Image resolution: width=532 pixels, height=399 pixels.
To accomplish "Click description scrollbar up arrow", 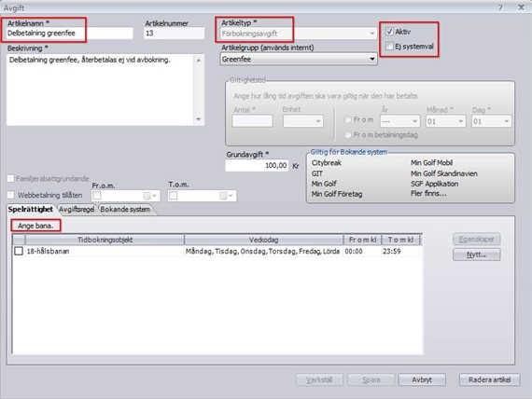I will [199, 61].
